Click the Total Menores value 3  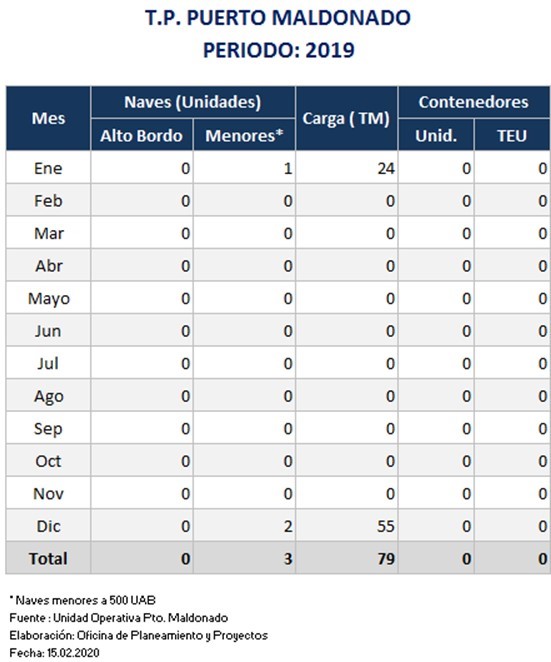[288, 559]
